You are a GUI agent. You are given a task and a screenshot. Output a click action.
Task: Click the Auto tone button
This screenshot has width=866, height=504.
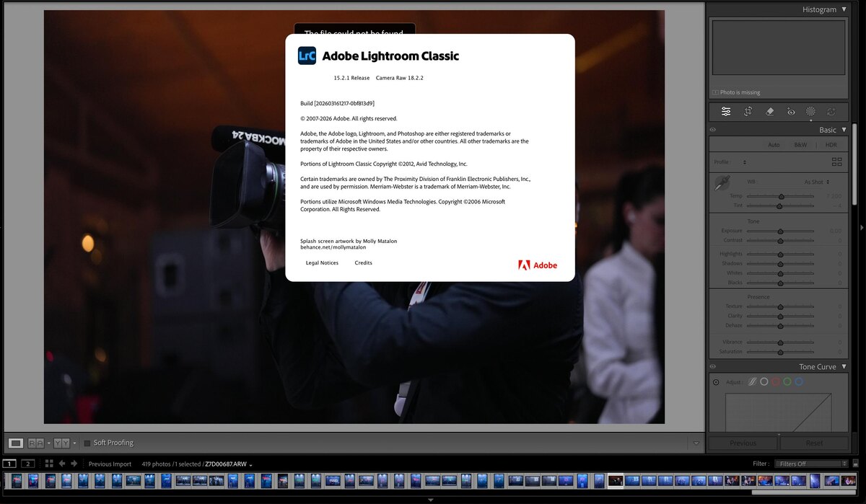[774, 145]
